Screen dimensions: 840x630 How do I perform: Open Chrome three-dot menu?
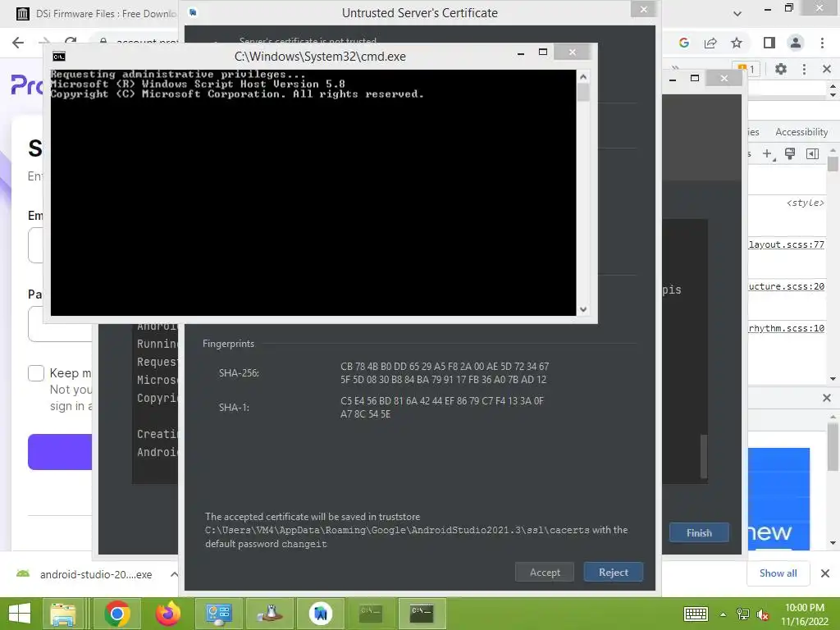coord(822,43)
